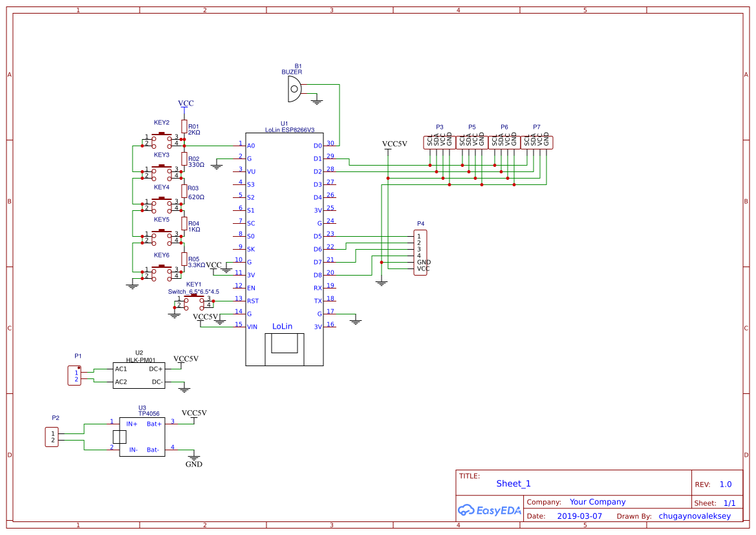Viewport: 756px width, 535px height.
Task: Select the "2KΩ" resistor value
Action: tap(194, 133)
